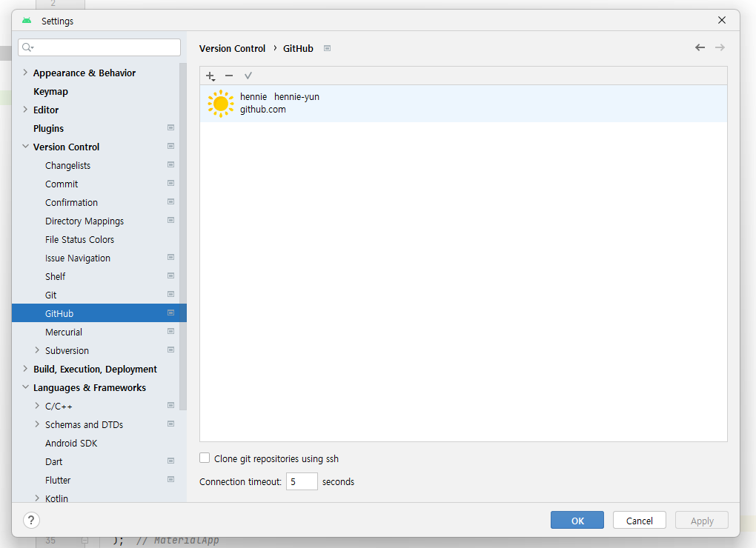
Task: Click project icon in Subversion row
Action: pyautogui.click(x=170, y=350)
